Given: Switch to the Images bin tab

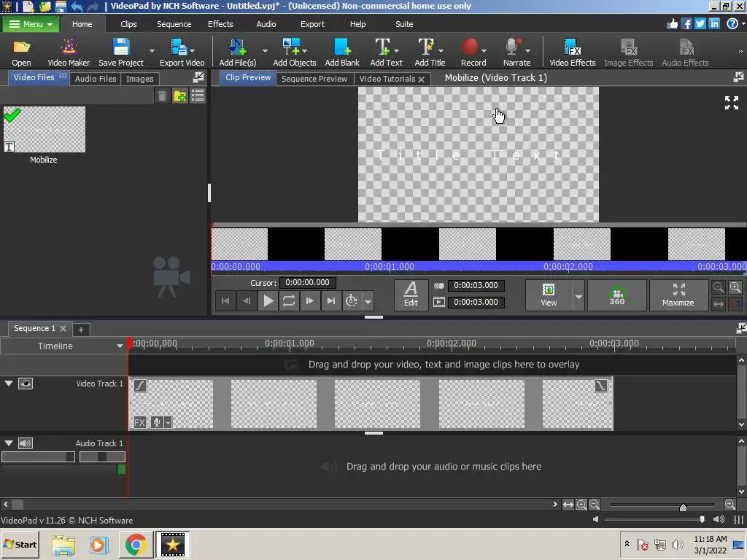Looking at the screenshot, I should pos(139,79).
